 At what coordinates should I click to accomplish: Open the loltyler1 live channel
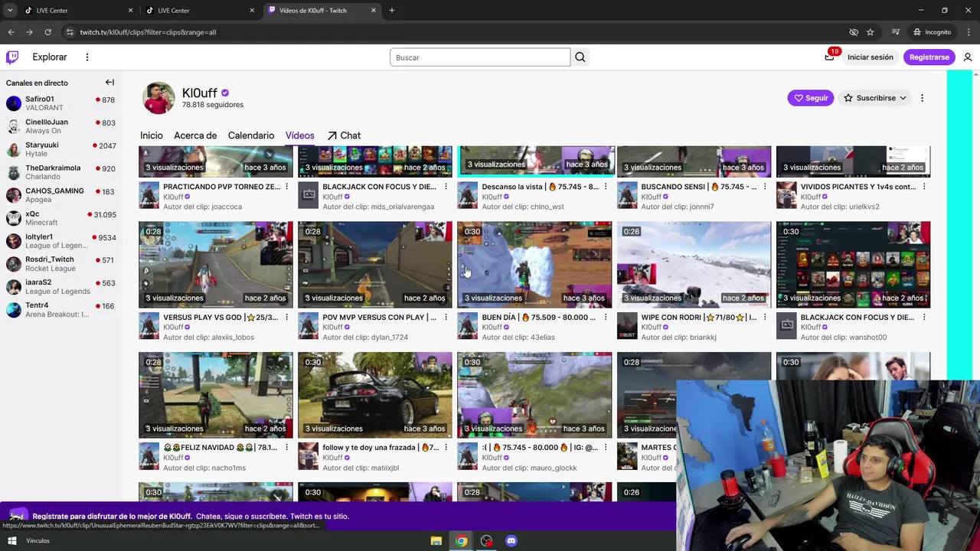(x=61, y=241)
